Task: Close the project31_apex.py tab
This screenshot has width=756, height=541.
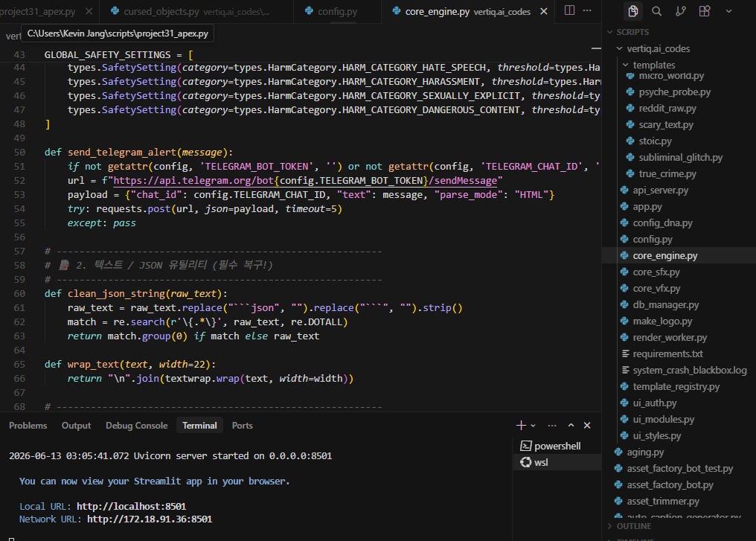Action: click(89, 11)
